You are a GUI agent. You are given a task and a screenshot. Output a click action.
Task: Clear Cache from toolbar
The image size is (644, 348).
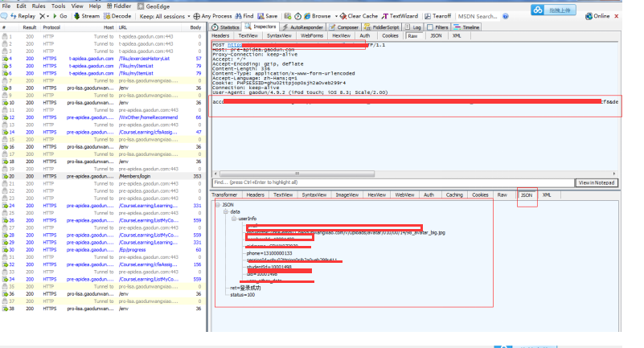(x=359, y=16)
